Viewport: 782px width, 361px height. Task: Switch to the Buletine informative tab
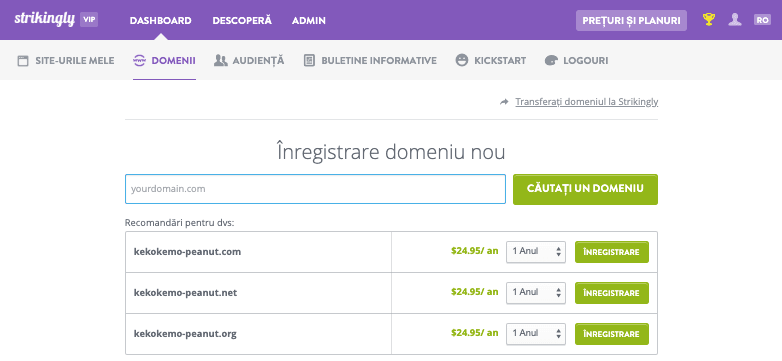pos(370,61)
